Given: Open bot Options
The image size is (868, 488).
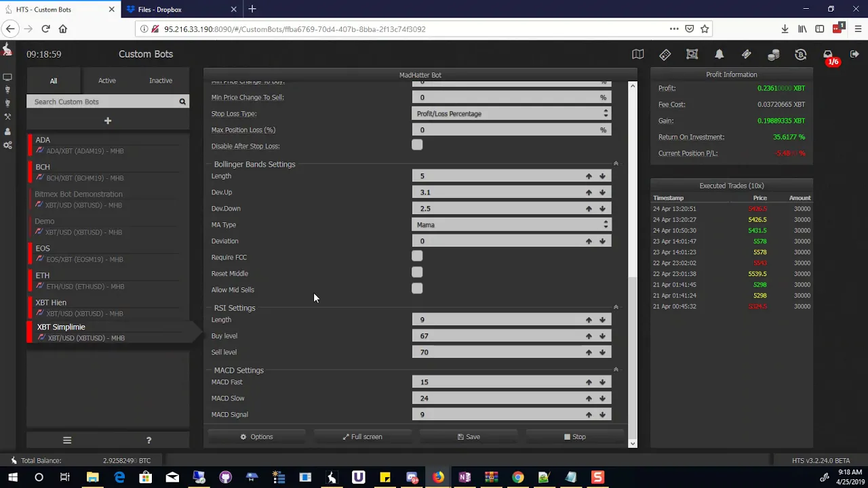Looking at the screenshot, I should [x=256, y=437].
